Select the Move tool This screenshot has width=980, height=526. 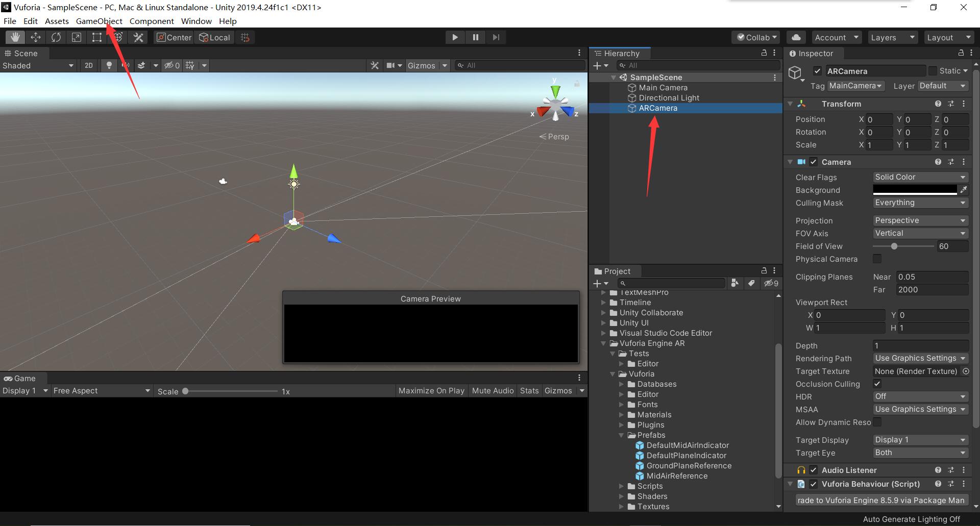tap(36, 37)
